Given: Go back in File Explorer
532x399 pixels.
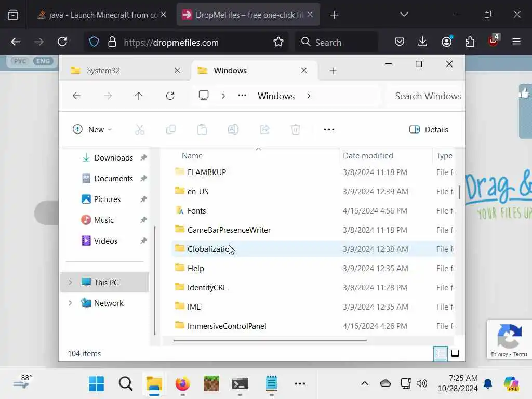Looking at the screenshot, I should point(77,96).
